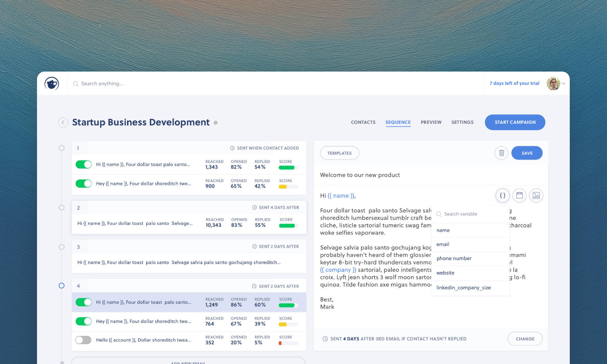Click the search magnifier icon in the top bar
Viewport: 607px width, 364px height.
76,84
